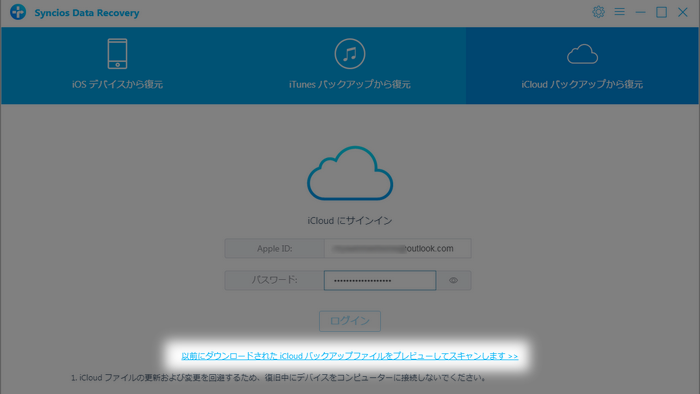Focus the Apple ID input field
The width and height of the screenshot is (700, 394).
click(397, 249)
